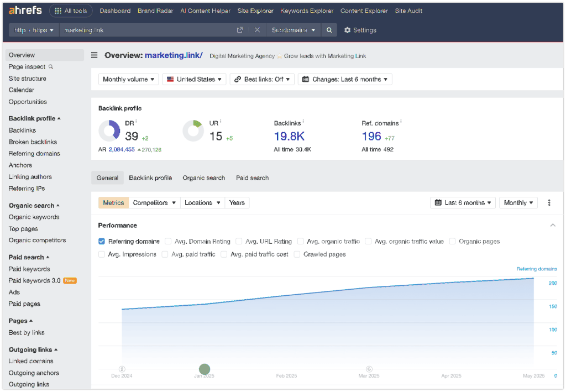Switch to the Paid search tab
Screen dimensions: 566x392
pyautogui.click(x=252, y=178)
